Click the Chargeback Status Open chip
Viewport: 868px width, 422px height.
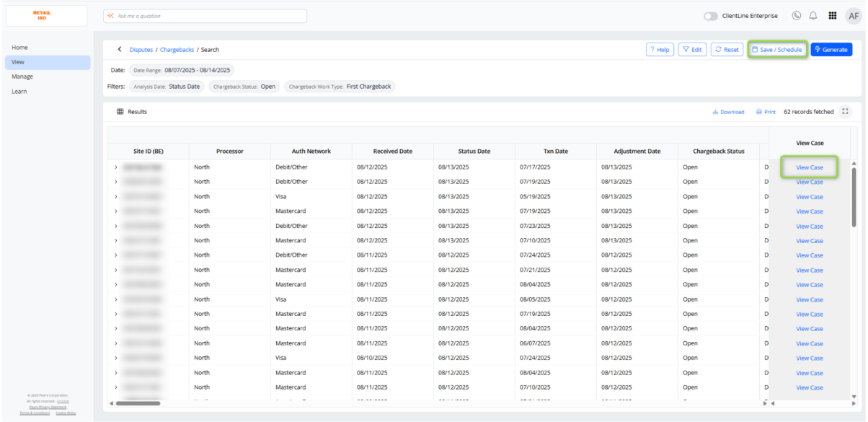coord(244,87)
